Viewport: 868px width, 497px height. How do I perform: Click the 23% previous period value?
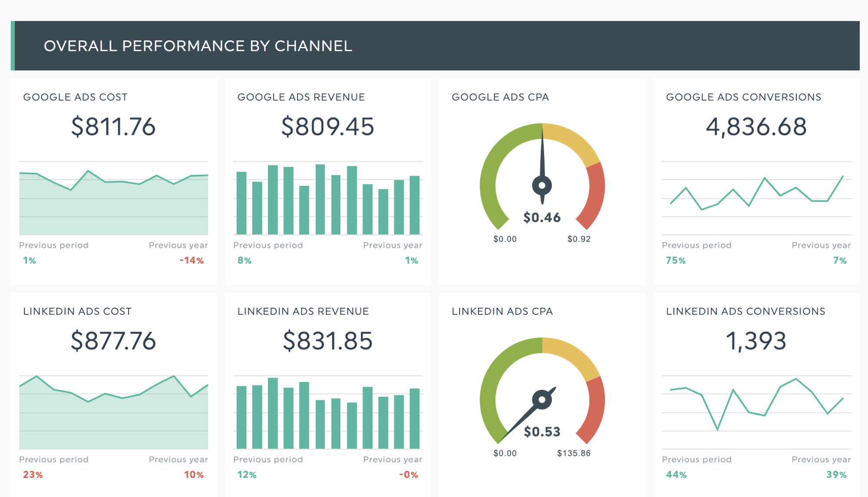(33, 474)
